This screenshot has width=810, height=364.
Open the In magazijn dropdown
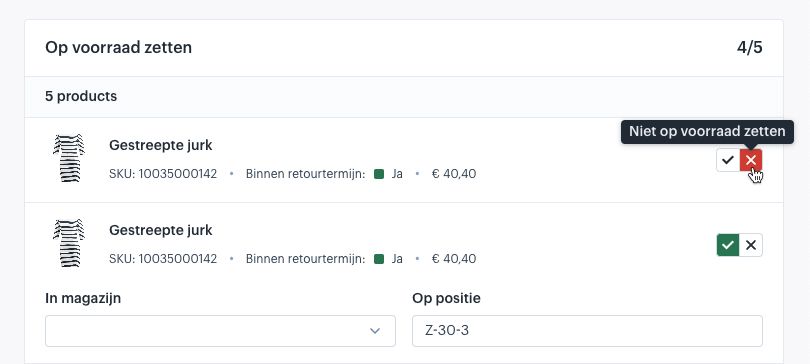[x=220, y=331]
